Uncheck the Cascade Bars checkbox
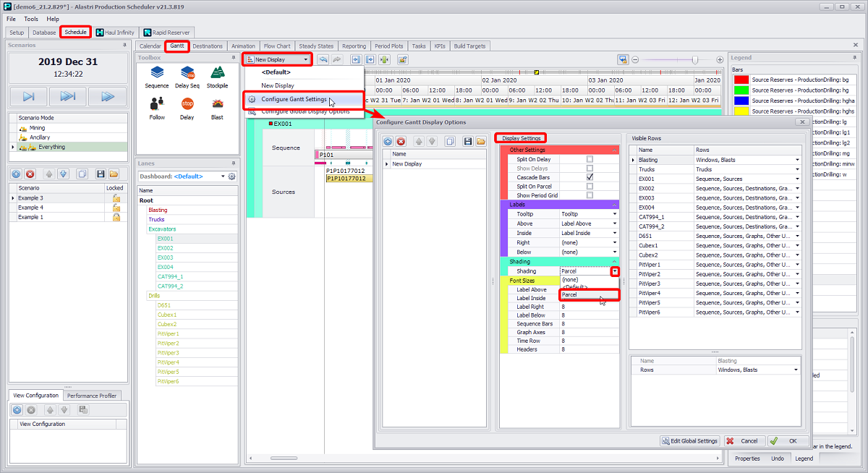Image resolution: width=868 pixels, height=473 pixels. click(x=590, y=177)
